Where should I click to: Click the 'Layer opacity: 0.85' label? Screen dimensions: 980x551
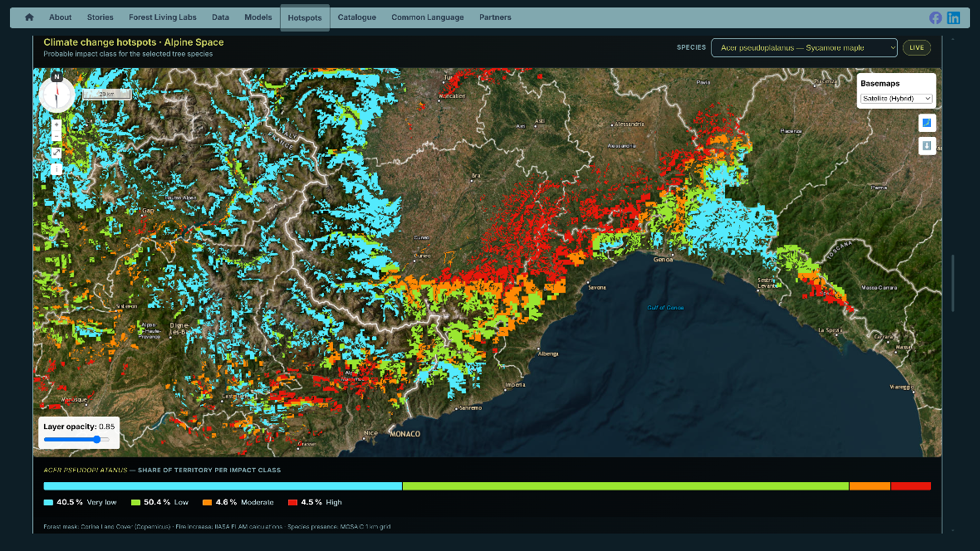point(79,427)
